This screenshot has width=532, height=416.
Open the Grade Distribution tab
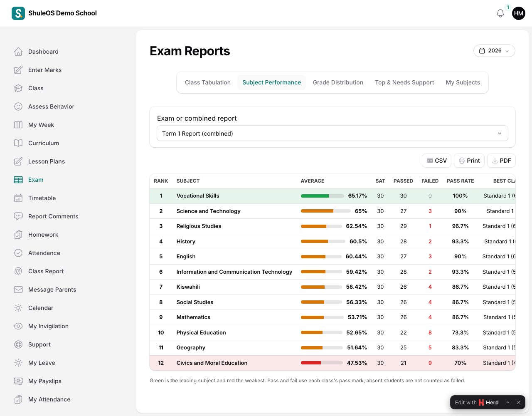tap(338, 82)
